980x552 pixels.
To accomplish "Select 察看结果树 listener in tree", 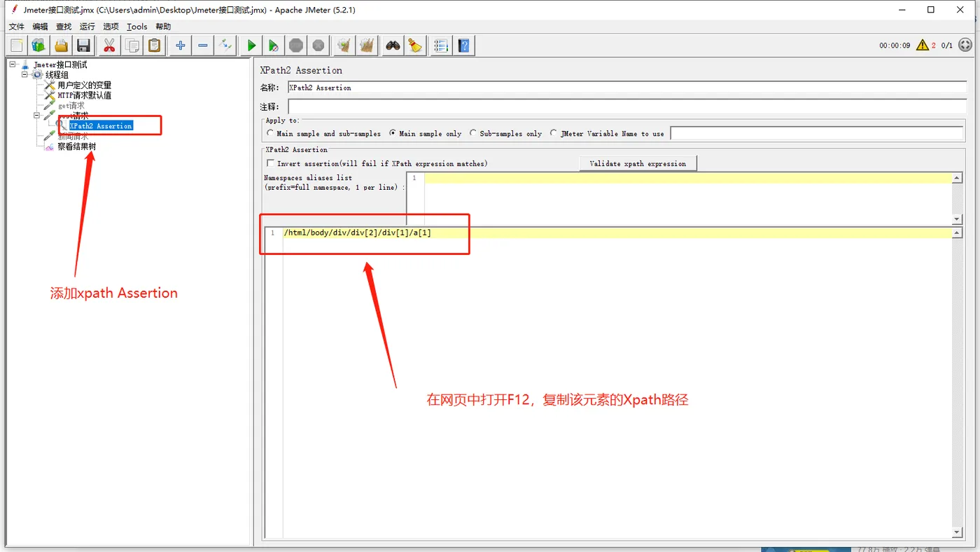I will [76, 146].
